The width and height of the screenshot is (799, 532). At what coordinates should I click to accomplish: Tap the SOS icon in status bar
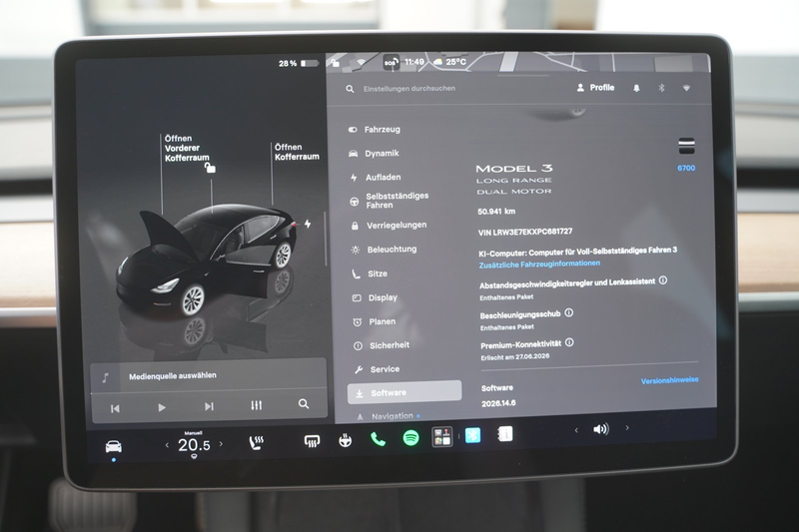pyautogui.click(x=391, y=63)
